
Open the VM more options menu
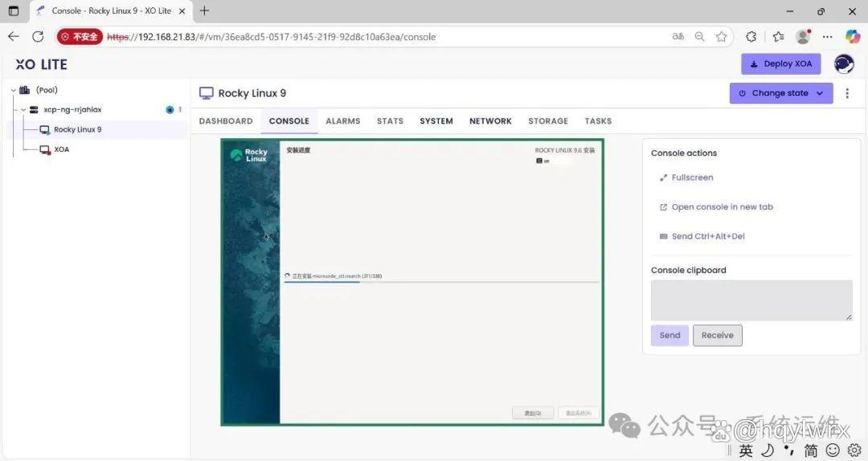[x=847, y=93]
